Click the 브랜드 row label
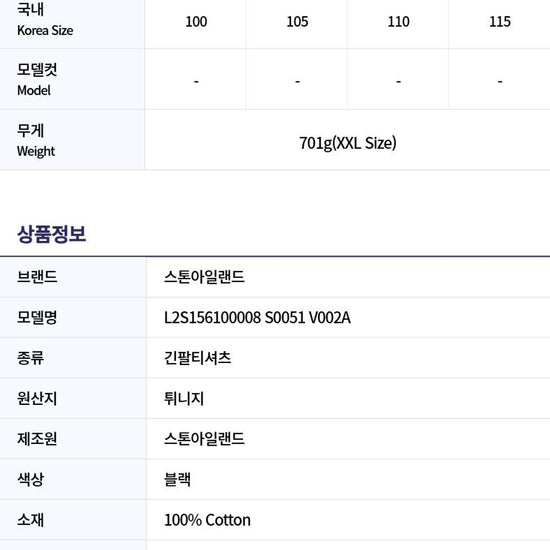The height and width of the screenshot is (550, 550). point(37,277)
